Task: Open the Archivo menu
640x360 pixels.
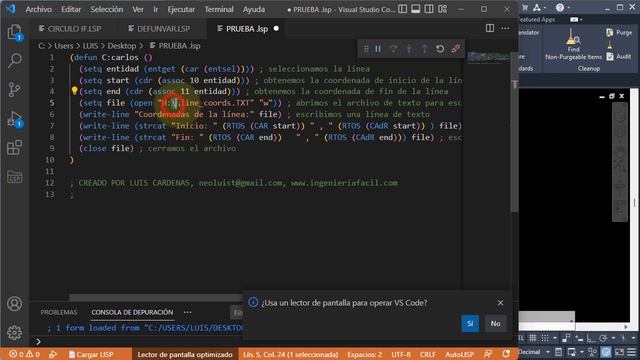Action: pyautogui.click(x=38, y=9)
